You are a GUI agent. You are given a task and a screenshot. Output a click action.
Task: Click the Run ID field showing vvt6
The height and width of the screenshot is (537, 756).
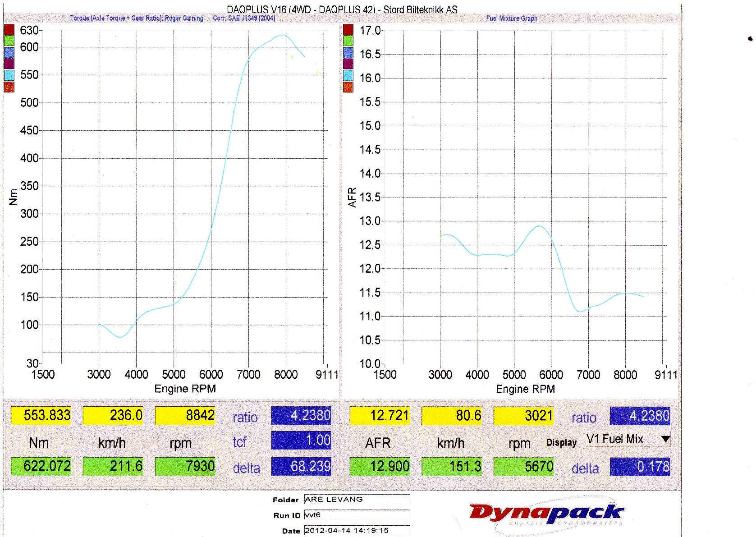click(x=357, y=515)
